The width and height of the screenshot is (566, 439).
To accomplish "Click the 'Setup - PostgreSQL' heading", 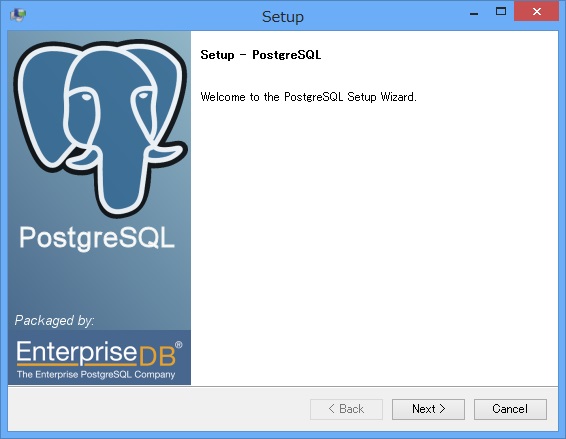I will point(261,55).
